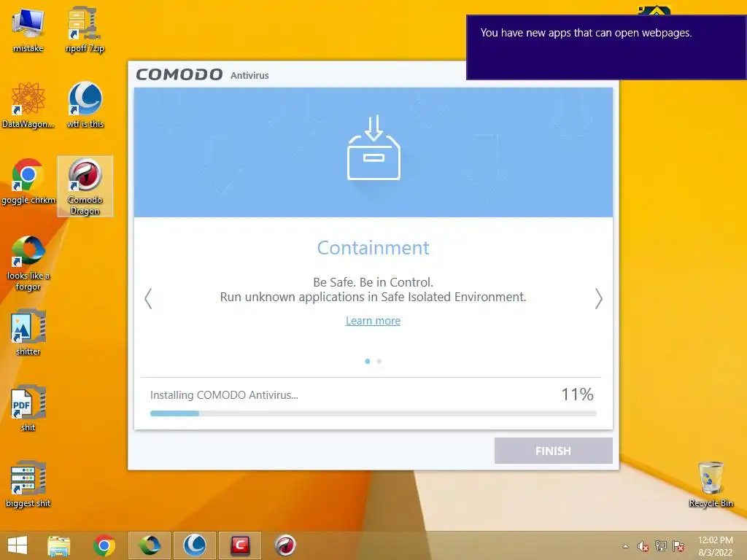Select the 'goggle chrkm' Chrome shortcut
This screenshot has width=747, height=560.
(x=28, y=181)
